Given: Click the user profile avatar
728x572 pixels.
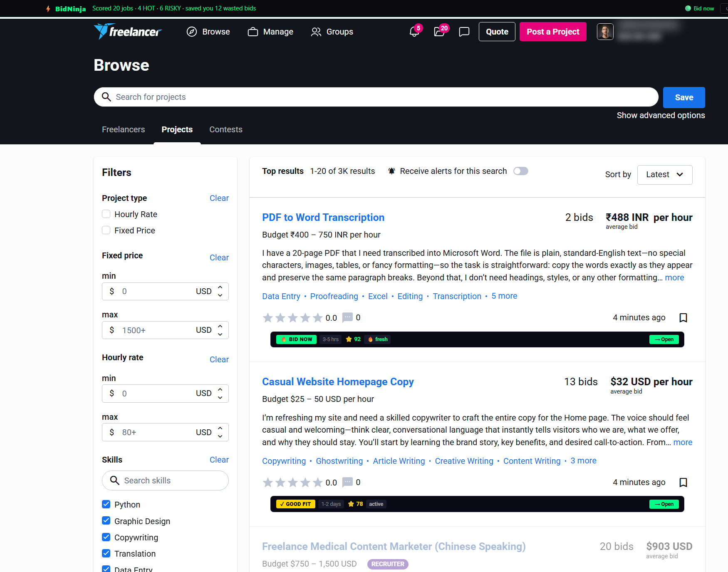Looking at the screenshot, I should click(x=605, y=32).
